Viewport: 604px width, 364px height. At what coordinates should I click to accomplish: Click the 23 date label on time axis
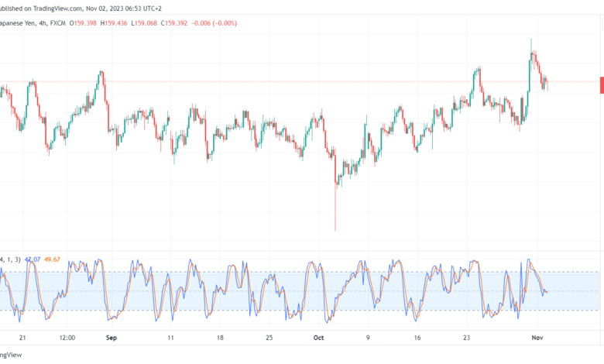point(466,338)
